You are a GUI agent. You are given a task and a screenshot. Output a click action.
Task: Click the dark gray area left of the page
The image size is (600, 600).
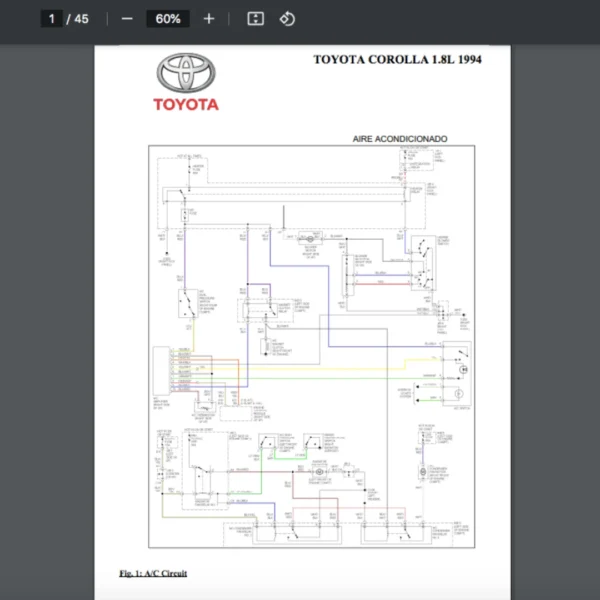pyautogui.click(x=47, y=300)
